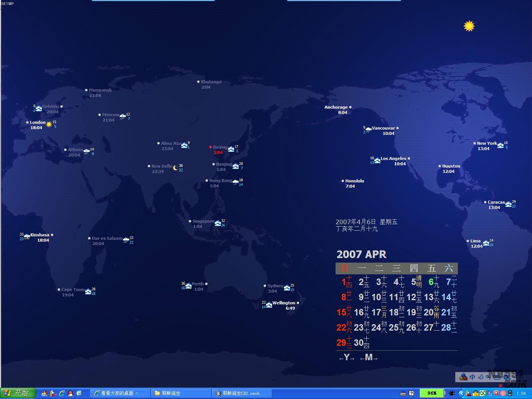Advance to next year with right Y arrow
Screen dimensions: 532x399
[x=352, y=358]
